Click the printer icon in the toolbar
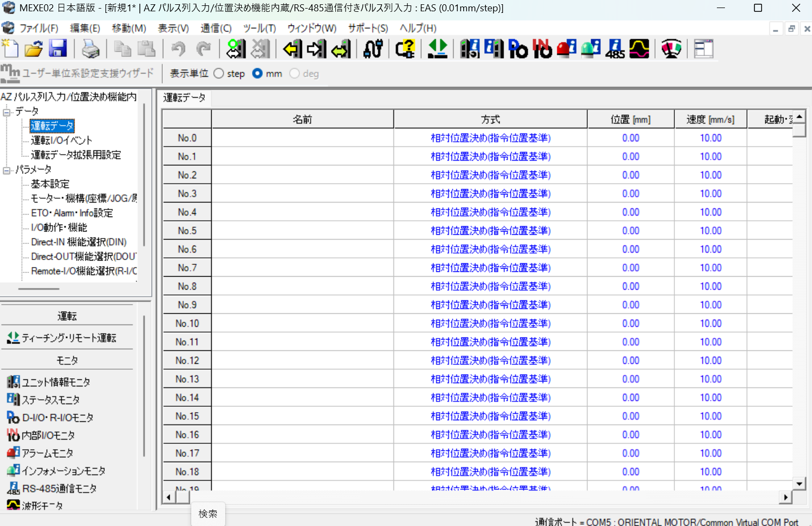The width and height of the screenshot is (812, 526). coord(90,49)
